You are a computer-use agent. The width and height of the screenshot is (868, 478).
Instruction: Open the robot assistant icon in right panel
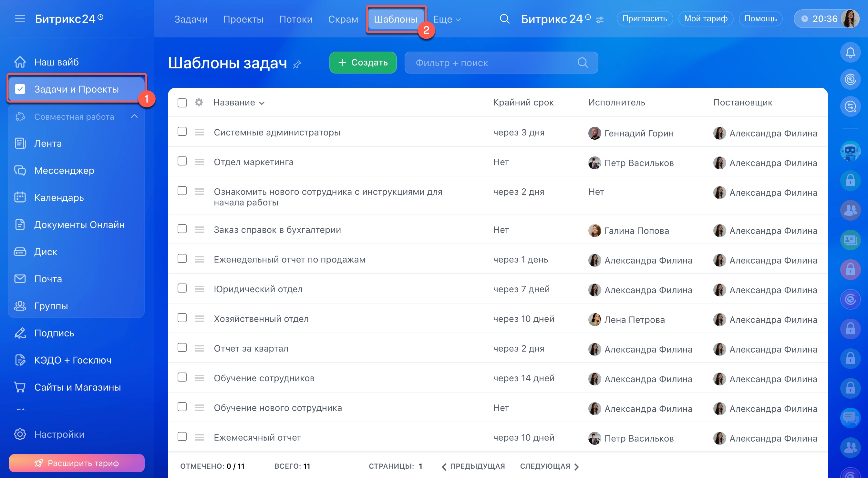click(x=850, y=151)
